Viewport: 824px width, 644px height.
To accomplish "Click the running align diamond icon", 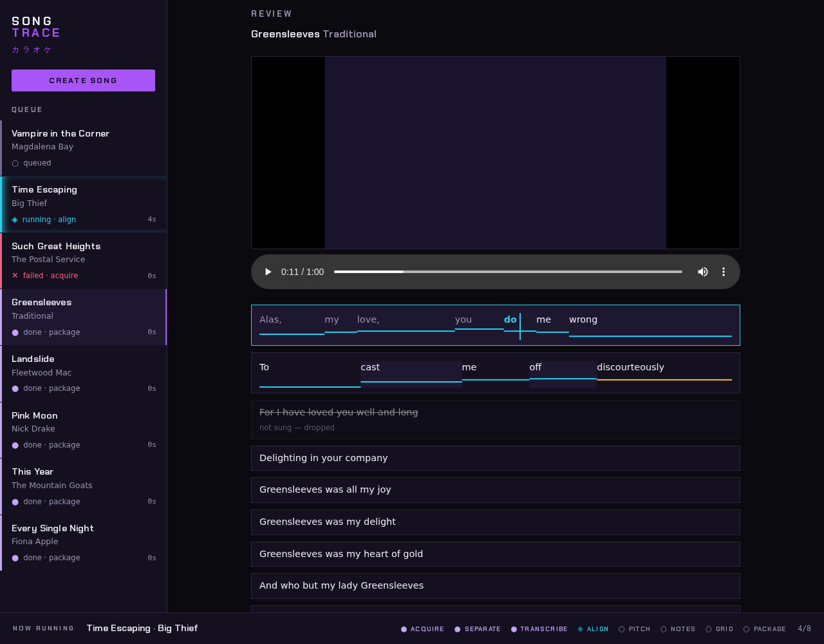I will [15, 220].
